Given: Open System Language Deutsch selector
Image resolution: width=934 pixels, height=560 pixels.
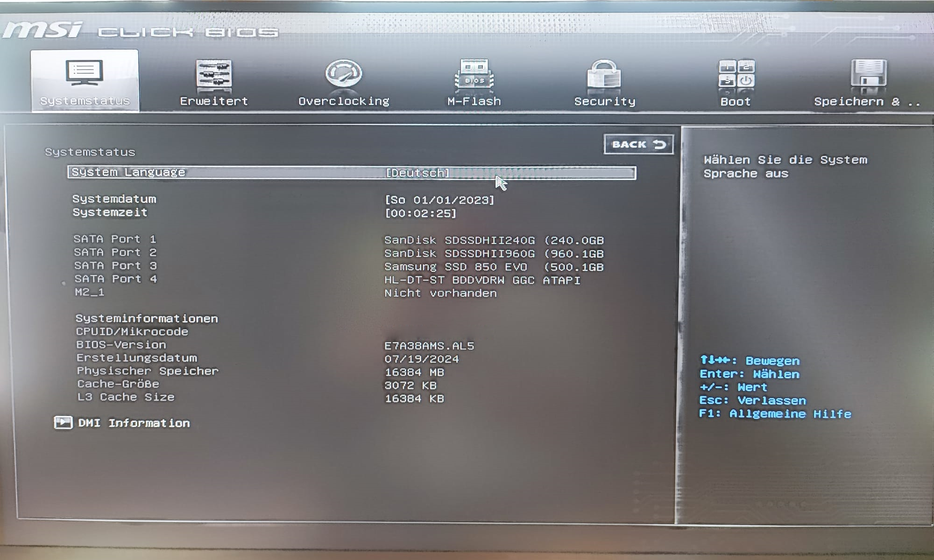Looking at the screenshot, I should point(417,173).
